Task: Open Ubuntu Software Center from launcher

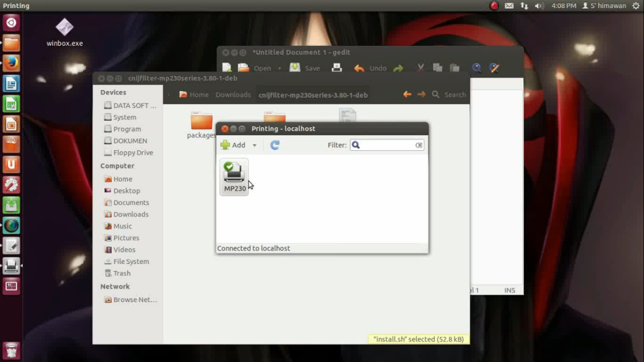Action: pyautogui.click(x=11, y=144)
